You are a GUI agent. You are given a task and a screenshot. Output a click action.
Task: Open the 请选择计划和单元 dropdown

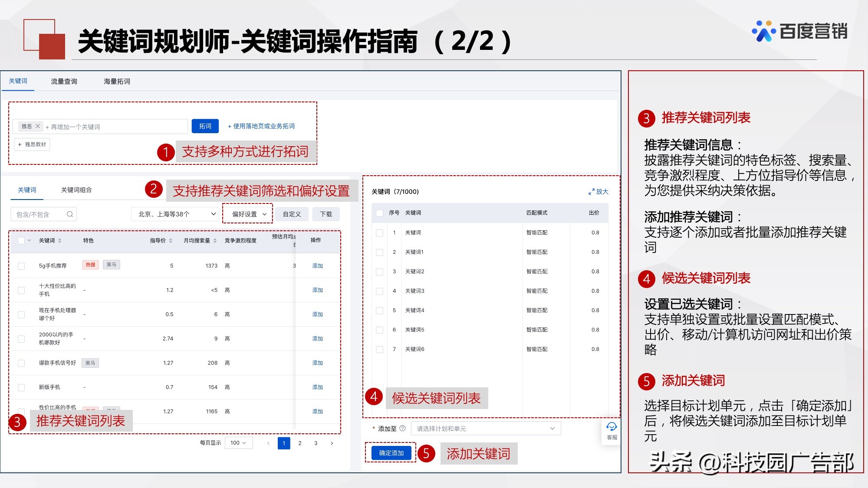pos(486,428)
